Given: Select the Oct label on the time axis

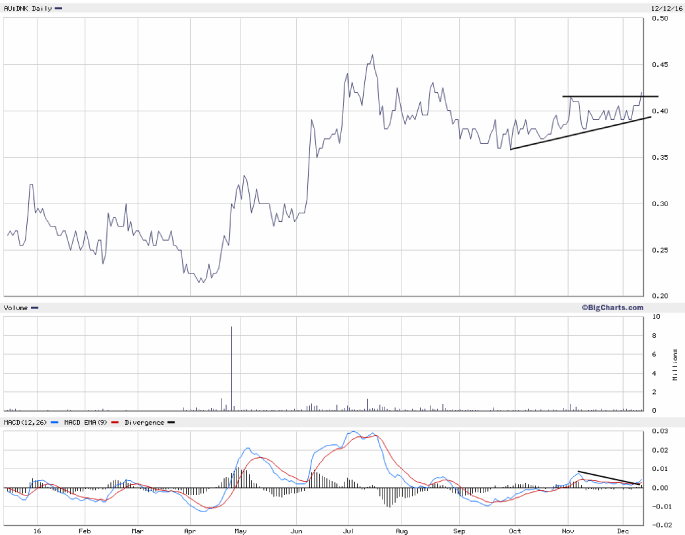Looking at the screenshot, I should (514, 527).
